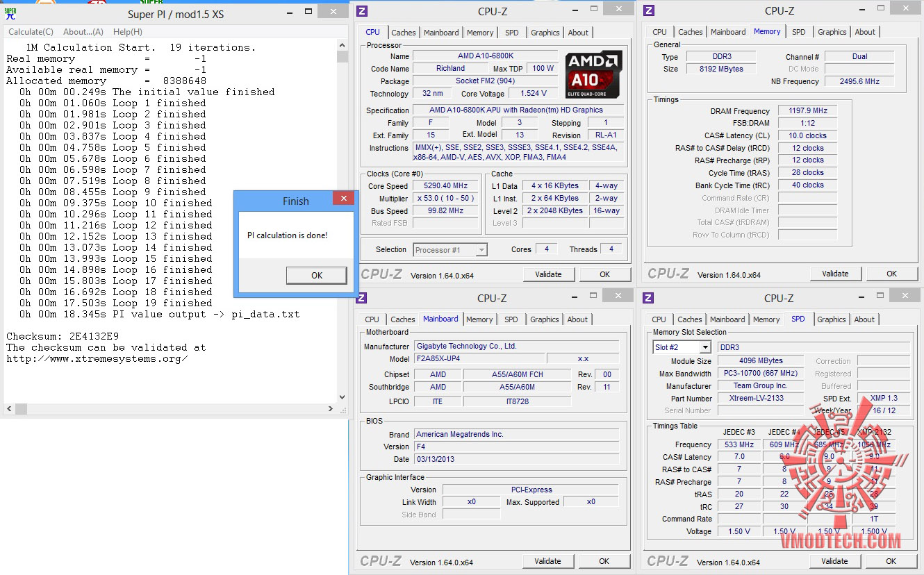The width and height of the screenshot is (924, 575).
Task: Close the Finish dialog with the red X
Action: click(x=343, y=200)
